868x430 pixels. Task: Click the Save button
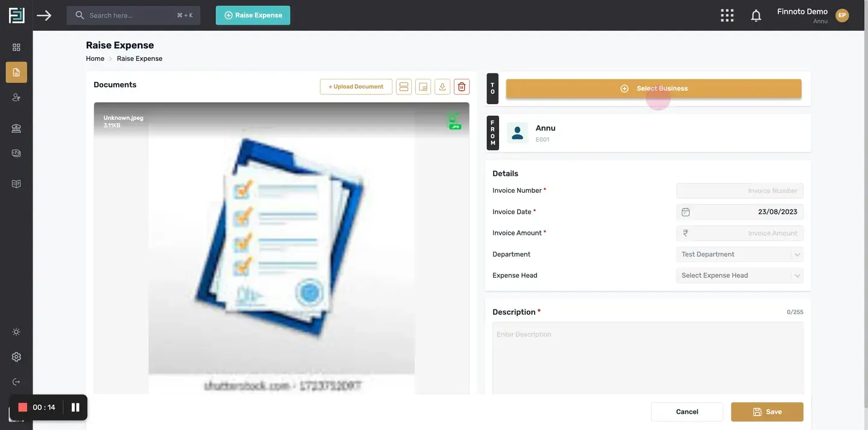767,412
